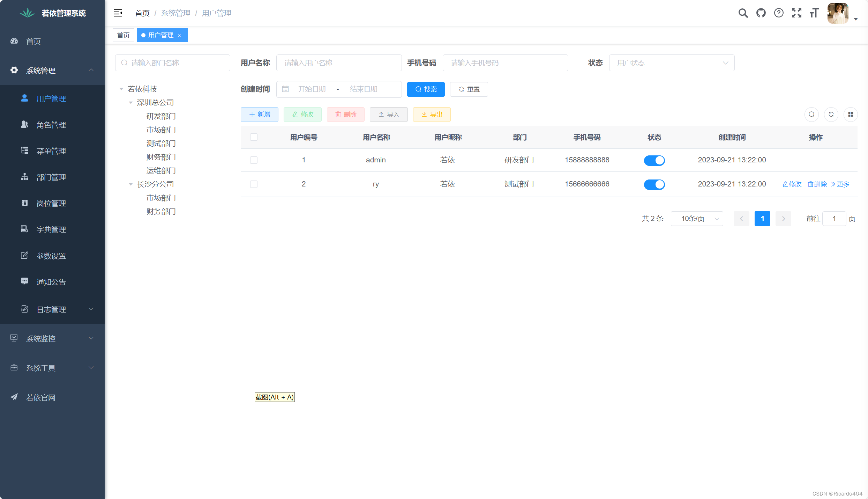Open help via the question mark icon
868x499 pixels.
tap(779, 13)
